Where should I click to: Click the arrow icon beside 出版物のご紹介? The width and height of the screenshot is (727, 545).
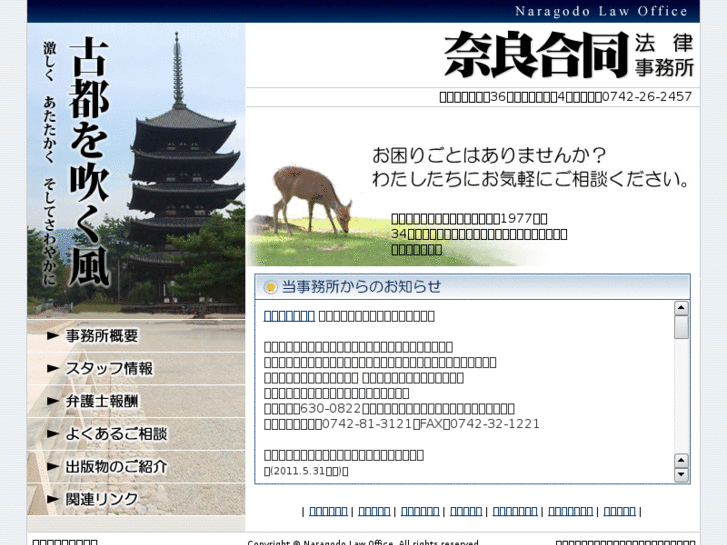tap(53, 467)
